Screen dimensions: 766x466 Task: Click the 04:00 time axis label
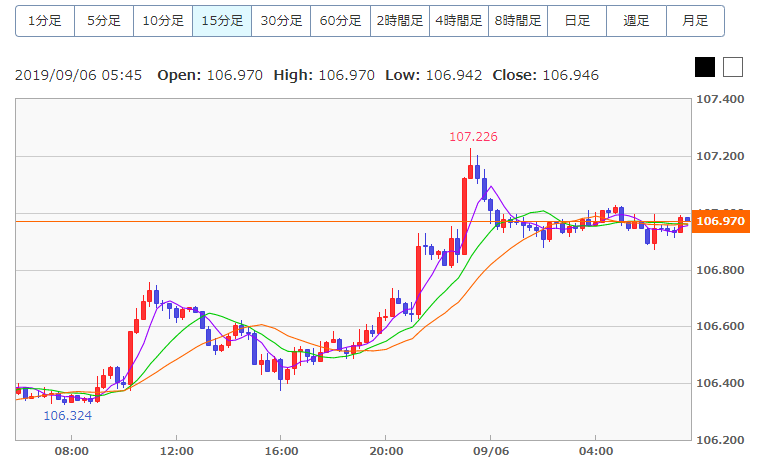(596, 451)
